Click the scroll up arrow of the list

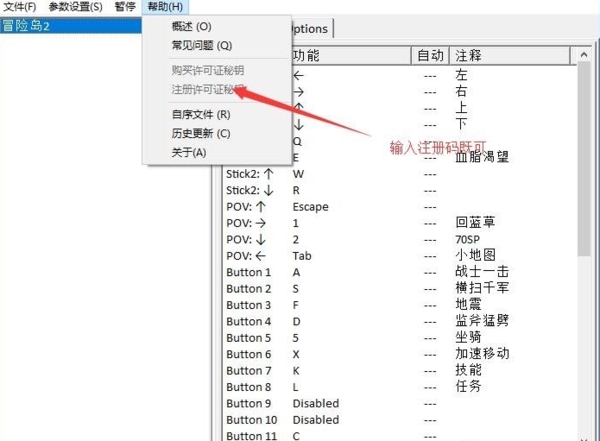point(584,55)
